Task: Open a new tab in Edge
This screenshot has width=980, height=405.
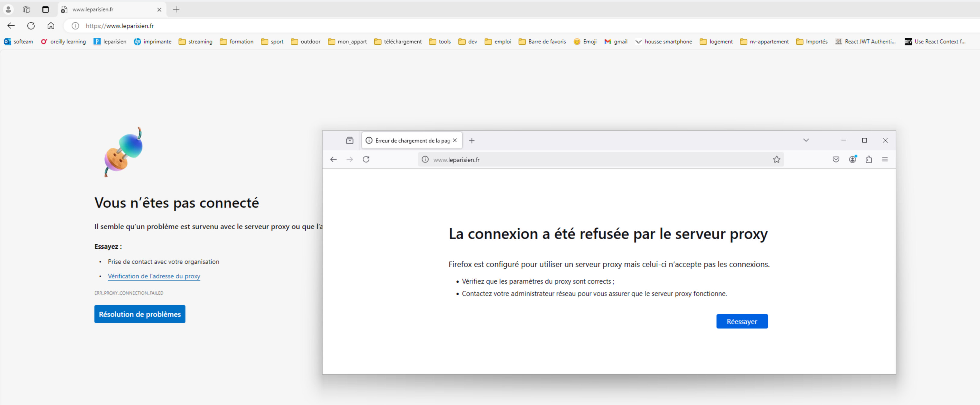Action: (176, 10)
